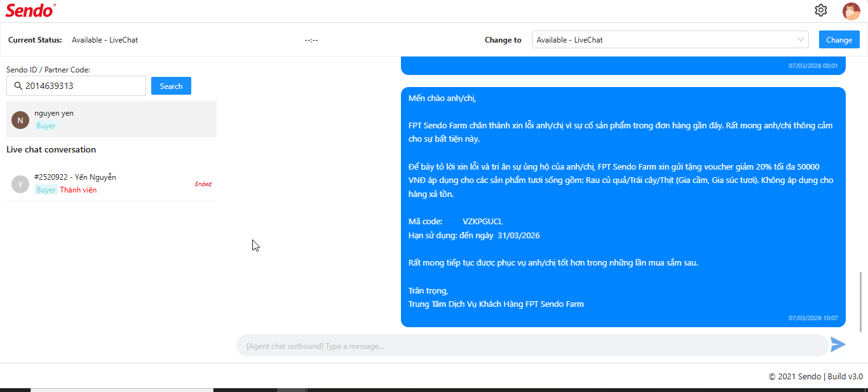The height and width of the screenshot is (392, 868).
Task: Click the Ended status label
Action: point(203,184)
